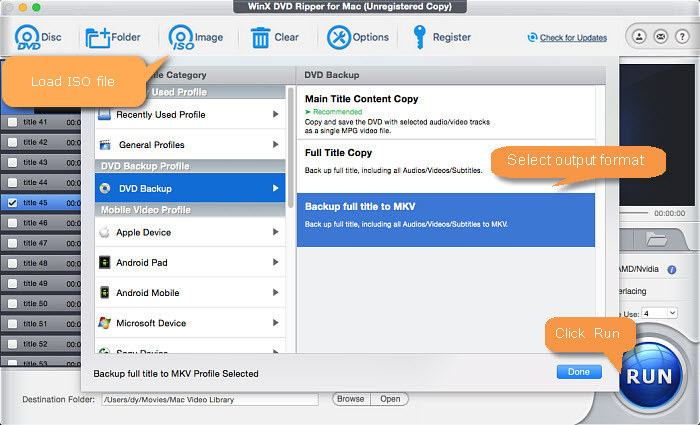Screen dimensions: 700x425
Task: Select Backup full title to MKV
Action: [446, 220]
